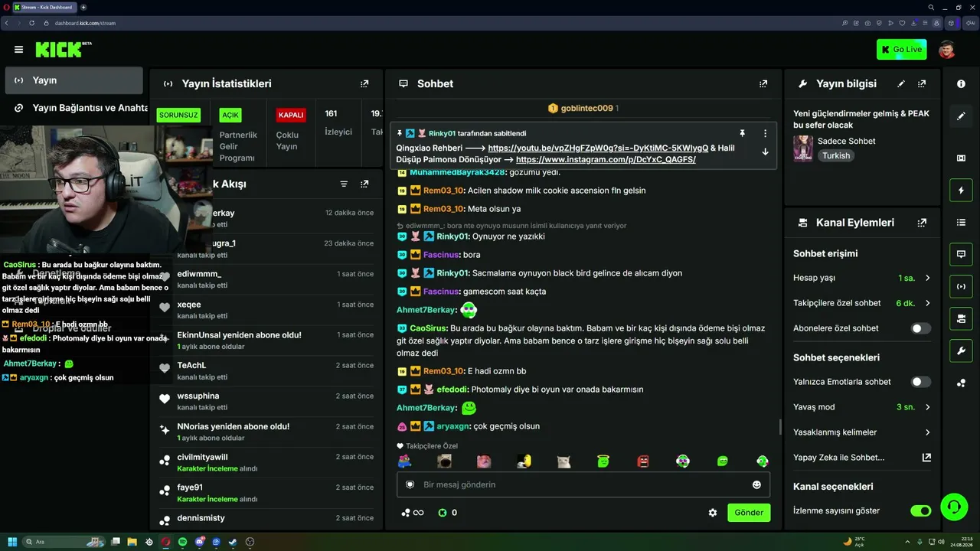This screenshot has height=551, width=980.
Task: Expand Yasaklanmış kelimeler setting
Action: point(862,432)
